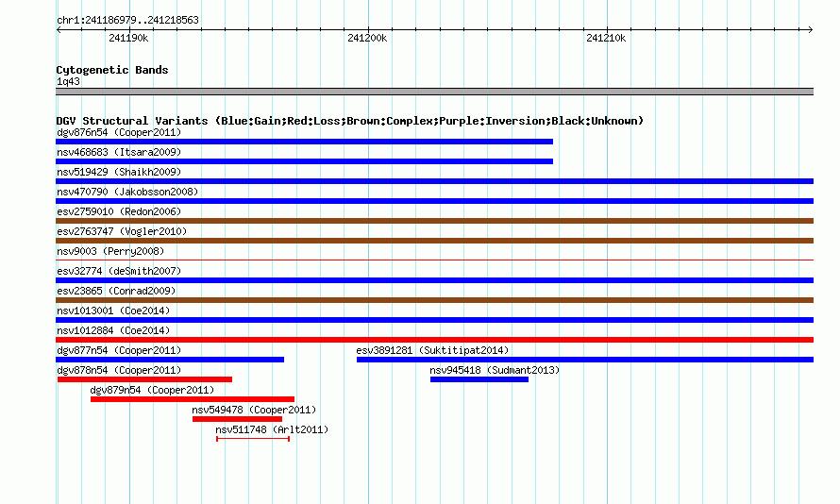
Task: Select the blue gain bar under dgv876n54
Action: click(x=304, y=142)
